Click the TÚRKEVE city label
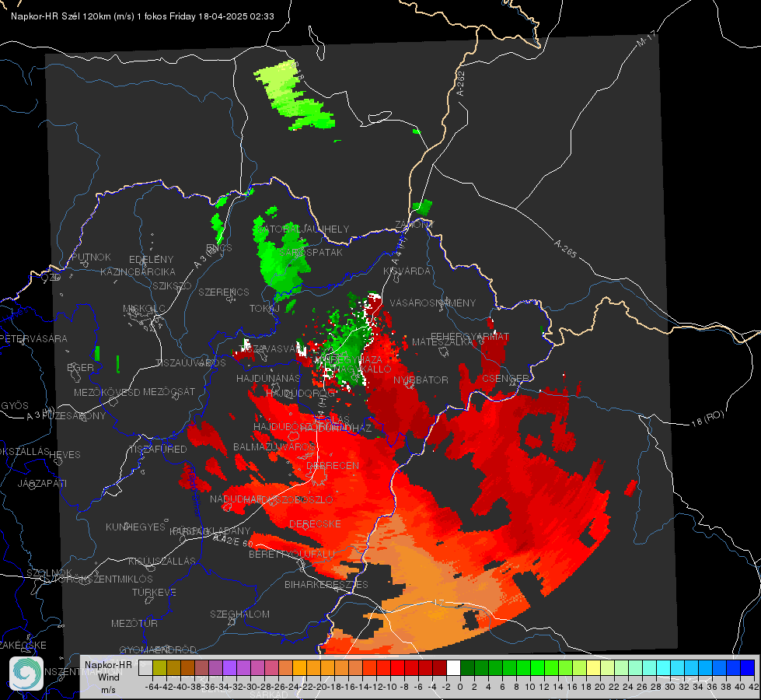761x700 pixels. click(x=155, y=592)
